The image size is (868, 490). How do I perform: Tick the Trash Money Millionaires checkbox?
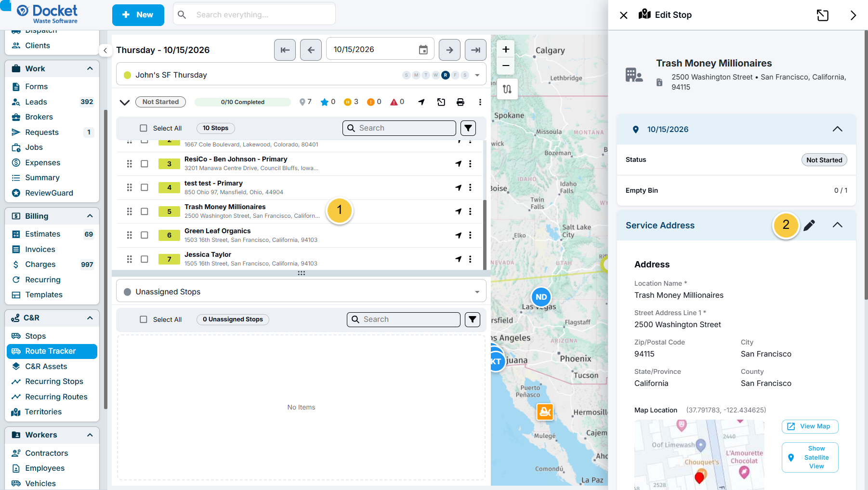pos(145,212)
